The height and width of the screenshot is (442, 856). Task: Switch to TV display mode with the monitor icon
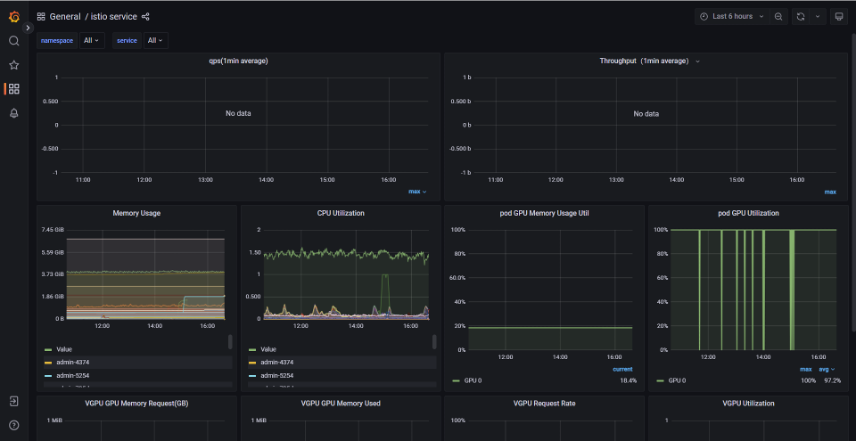pos(838,17)
